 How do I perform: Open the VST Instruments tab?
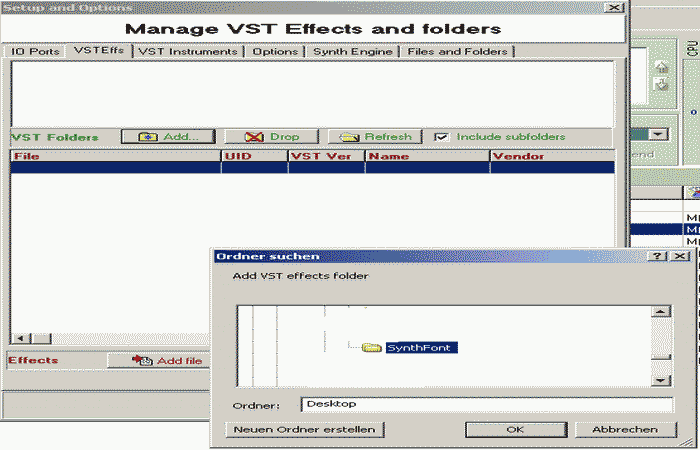click(188, 51)
